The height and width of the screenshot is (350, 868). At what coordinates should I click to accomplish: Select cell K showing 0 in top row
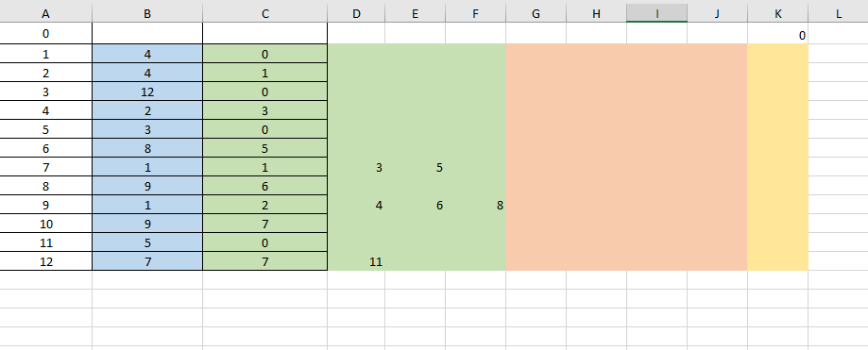[x=777, y=34]
